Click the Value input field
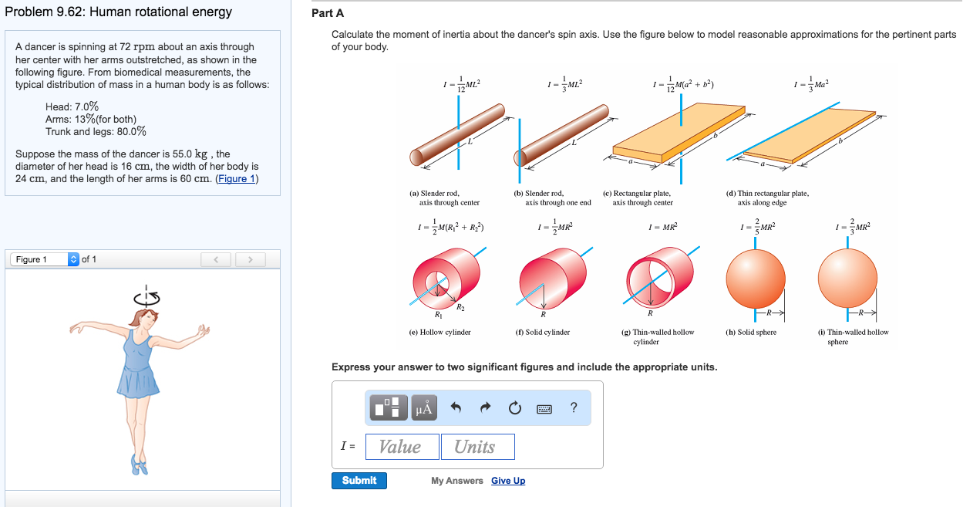The width and height of the screenshot is (980, 507). 402,446
